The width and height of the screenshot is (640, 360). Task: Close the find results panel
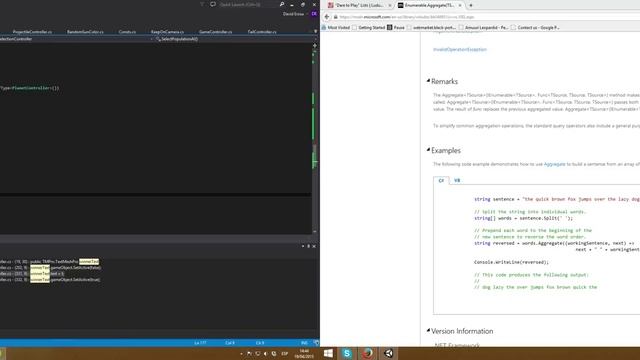tap(313, 247)
